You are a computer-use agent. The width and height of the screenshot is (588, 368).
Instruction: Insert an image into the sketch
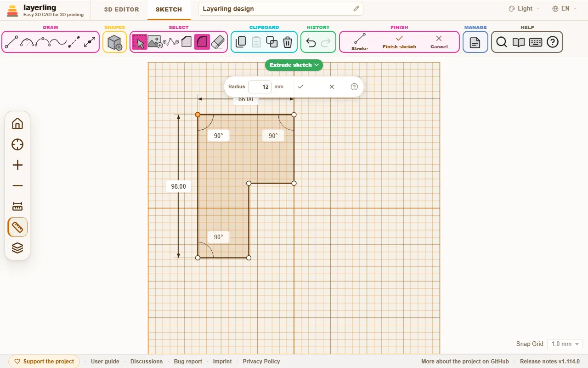click(155, 42)
